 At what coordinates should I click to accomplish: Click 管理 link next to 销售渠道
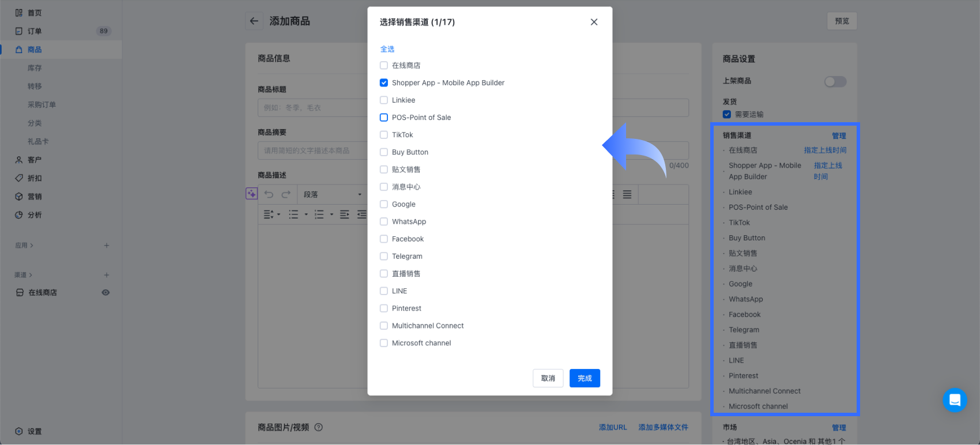tap(839, 136)
